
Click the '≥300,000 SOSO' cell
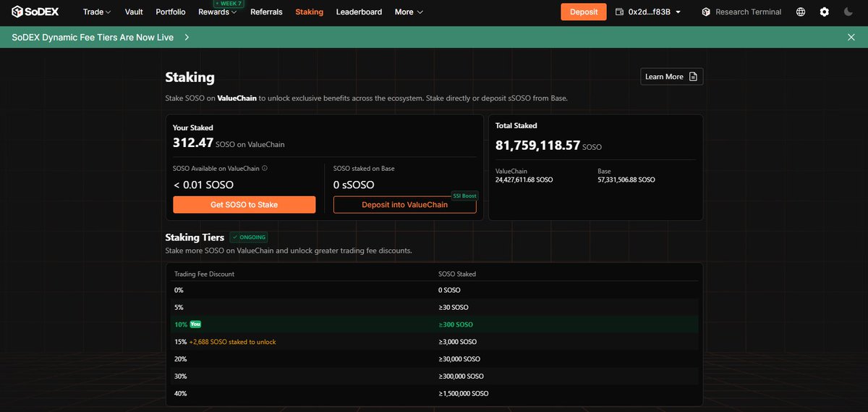click(x=461, y=377)
